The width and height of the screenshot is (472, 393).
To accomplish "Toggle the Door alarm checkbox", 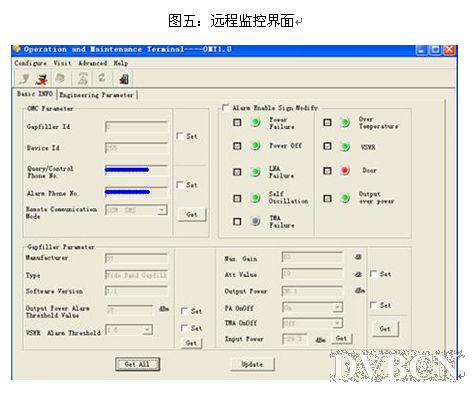I will click(327, 171).
